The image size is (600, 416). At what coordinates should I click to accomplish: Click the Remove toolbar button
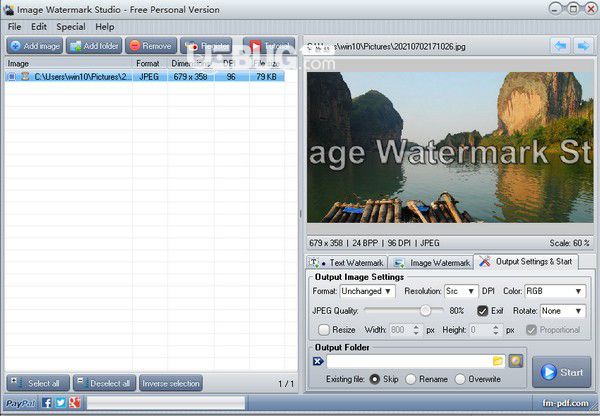tap(151, 46)
